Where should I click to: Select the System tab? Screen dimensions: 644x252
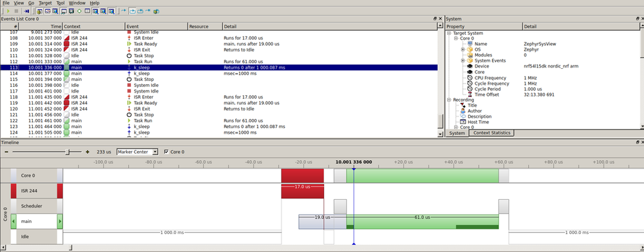click(457, 133)
